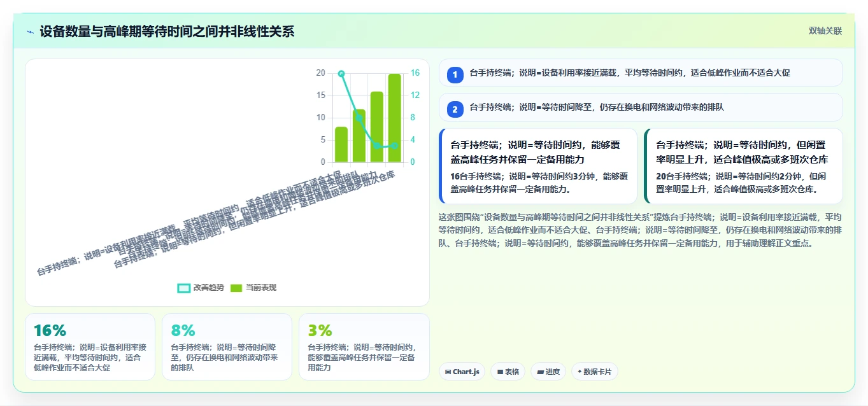The image size is (868, 406).
Task: Open the card titled 适合峰值极高或多班次仓库
Action: [744, 166]
